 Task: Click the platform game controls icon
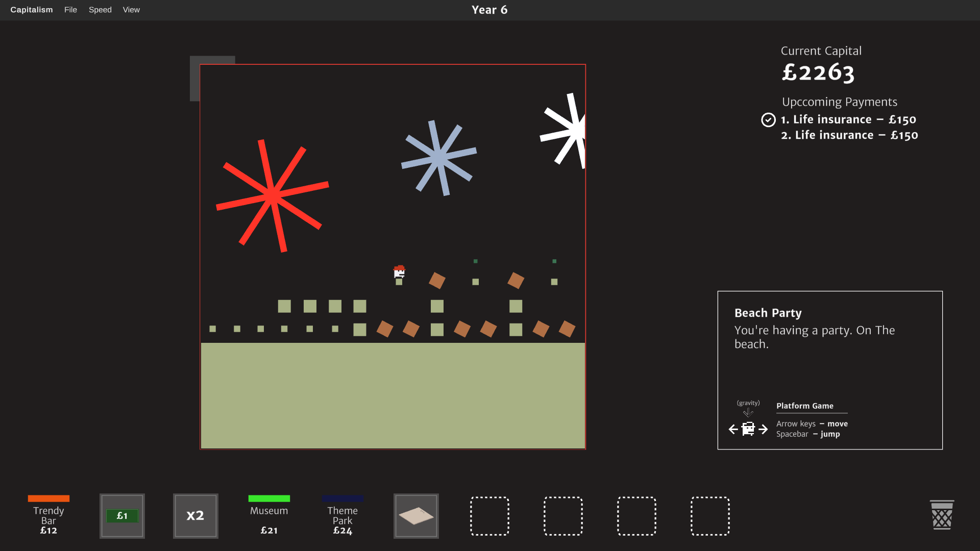[748, 420]
